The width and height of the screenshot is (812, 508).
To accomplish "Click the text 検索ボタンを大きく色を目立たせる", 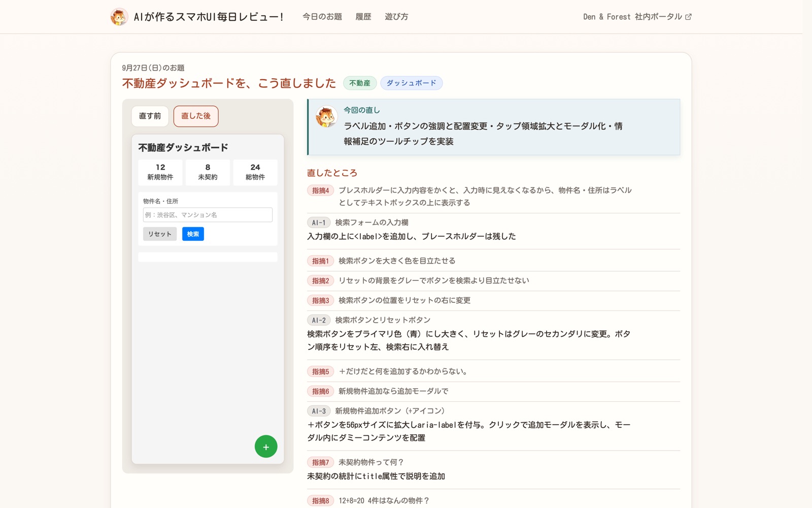I will tap(397, 261).
